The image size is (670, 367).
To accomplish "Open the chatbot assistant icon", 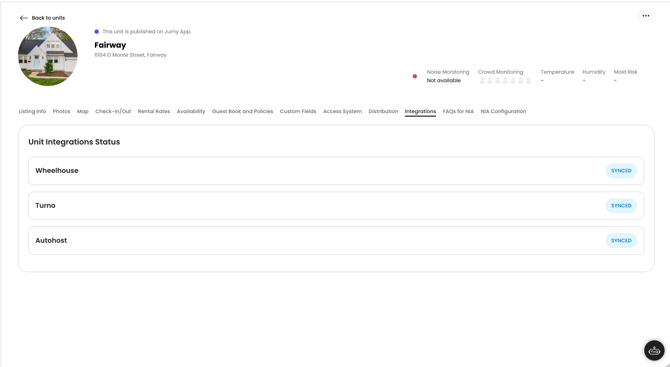I will (654, 351).
